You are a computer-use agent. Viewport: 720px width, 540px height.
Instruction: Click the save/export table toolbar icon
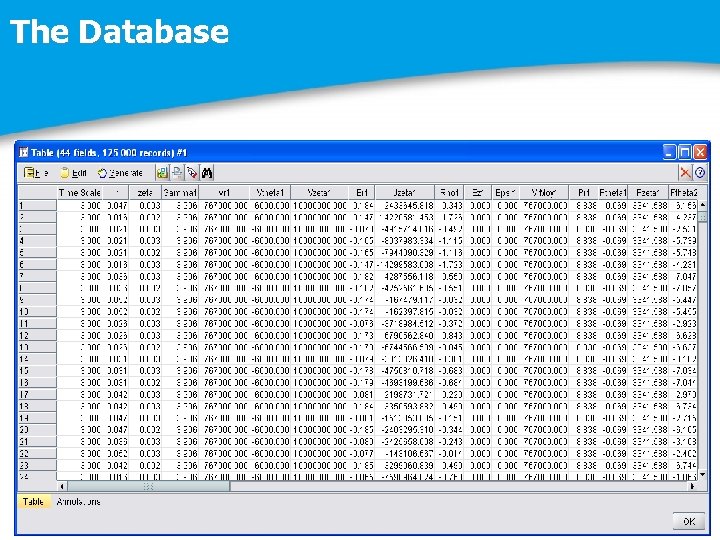pyautogui.click(x=162, y=173)
